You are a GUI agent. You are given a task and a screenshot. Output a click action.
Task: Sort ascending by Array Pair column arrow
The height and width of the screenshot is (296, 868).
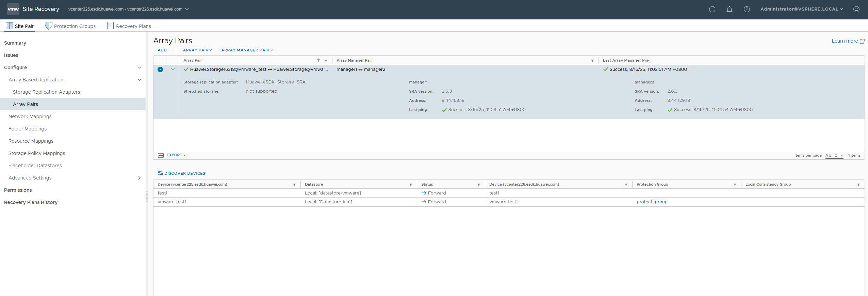pyautogui.click(x=318, y=60)
